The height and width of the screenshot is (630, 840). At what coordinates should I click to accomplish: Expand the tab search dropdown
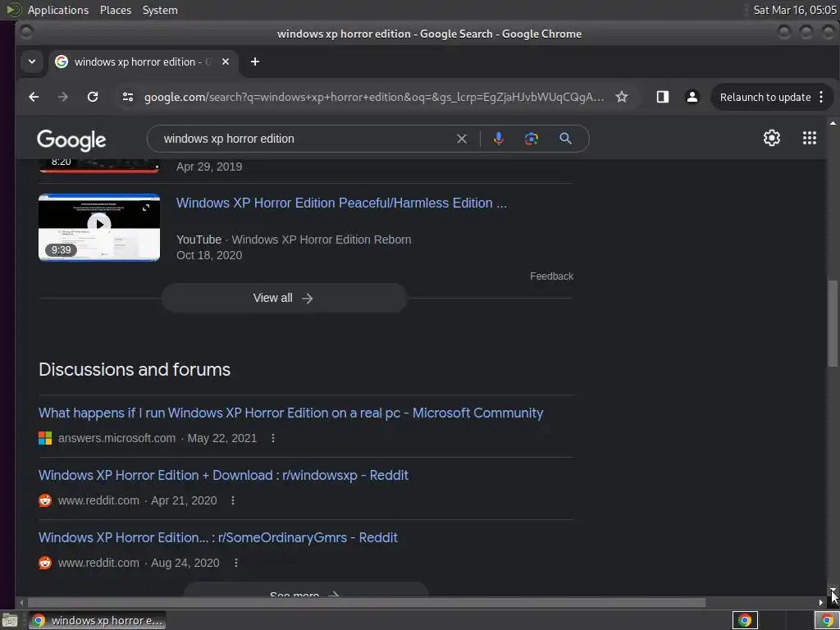tap(32, 62)
